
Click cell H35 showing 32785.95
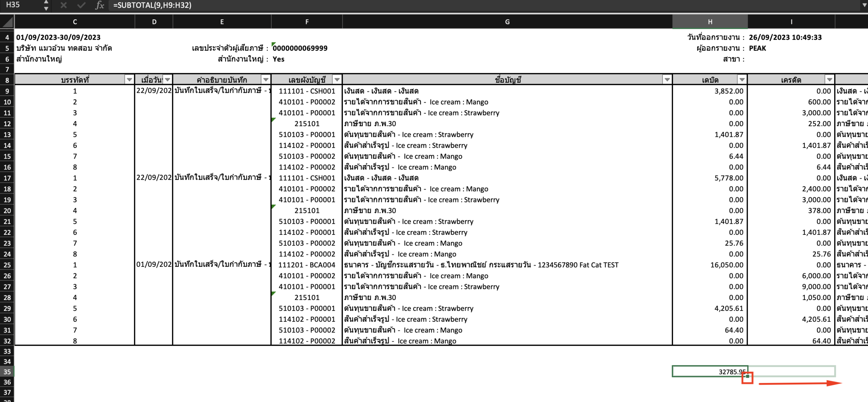pos(710,371)
